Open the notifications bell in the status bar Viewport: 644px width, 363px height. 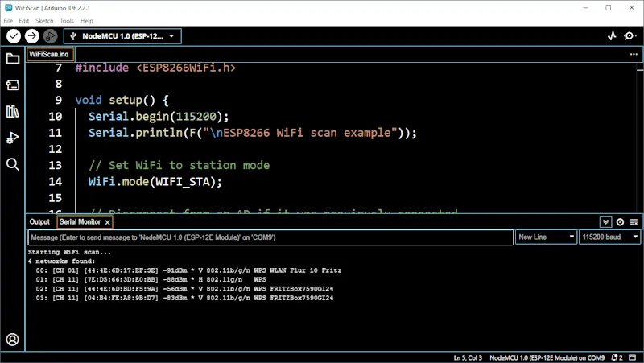(616, 357)
